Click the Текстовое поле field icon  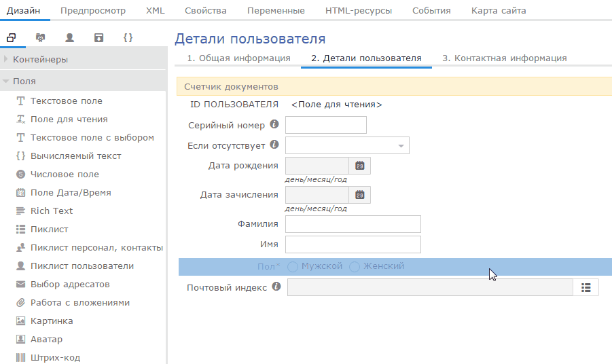[20, 101]
